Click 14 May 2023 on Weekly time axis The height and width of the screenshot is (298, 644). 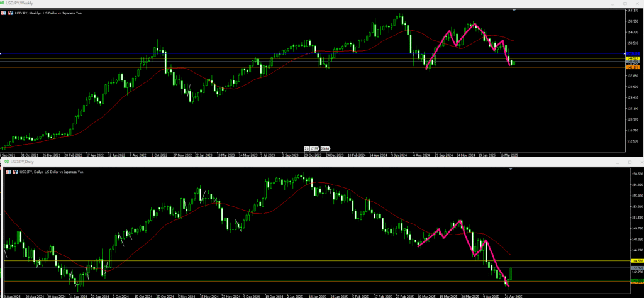[x=248, y=155]
